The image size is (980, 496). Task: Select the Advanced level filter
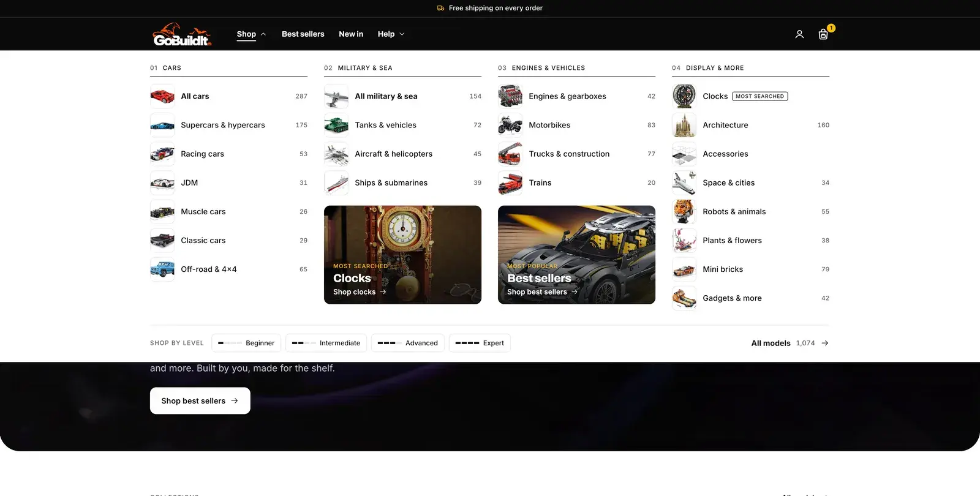tap(408, 343)
